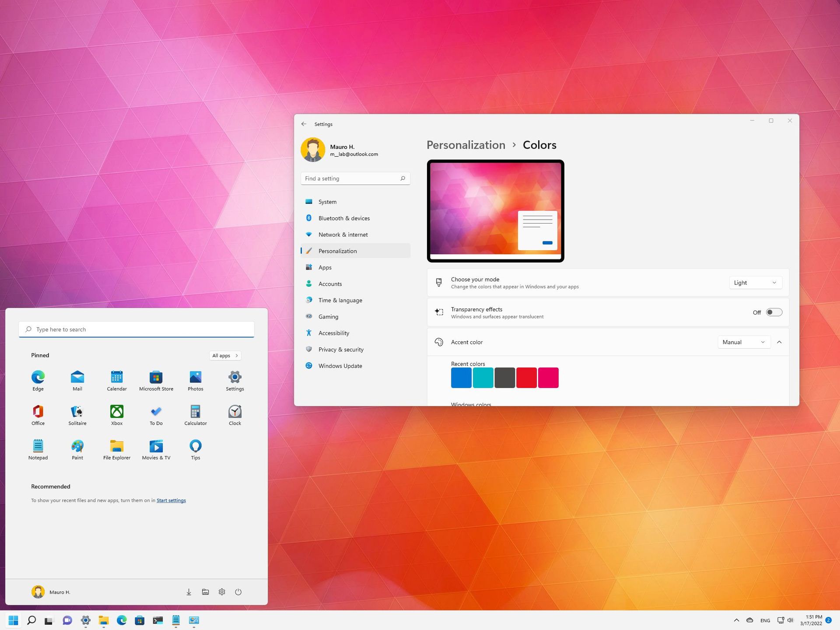Open the To Do app
The width and height of the screenshot is (840, 630).
tap(156, 411)
